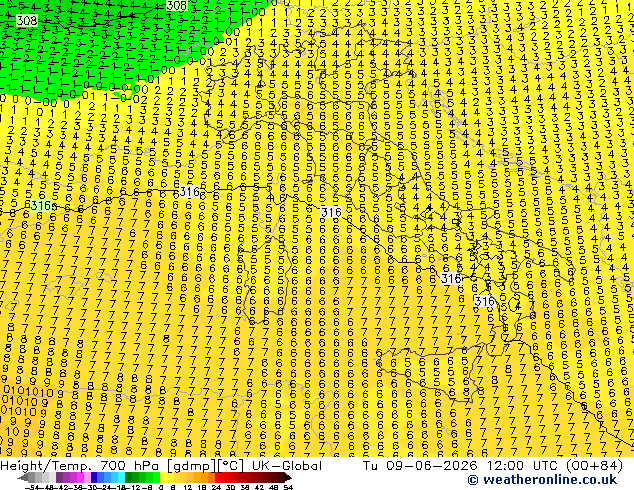Click the '[gdmp]' unit text in the caption
The width and height of the screenshot is (634, 490).
tap(191, 466)
